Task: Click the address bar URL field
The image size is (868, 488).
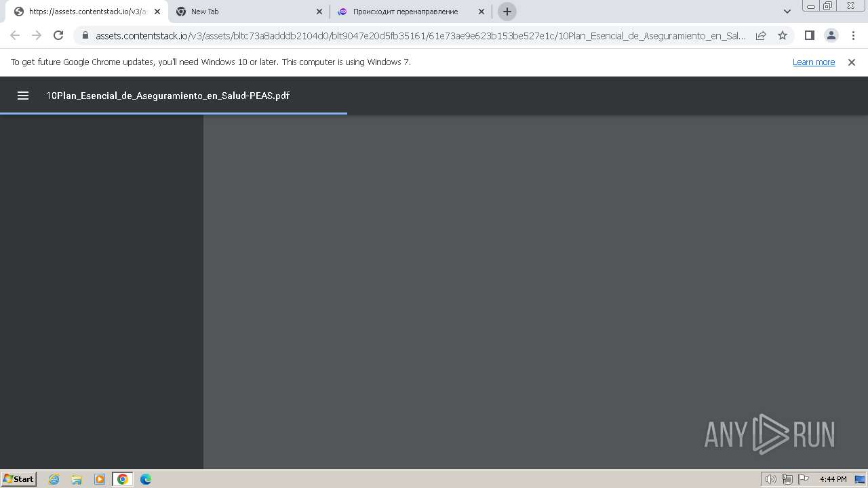Action: point(420,35)
